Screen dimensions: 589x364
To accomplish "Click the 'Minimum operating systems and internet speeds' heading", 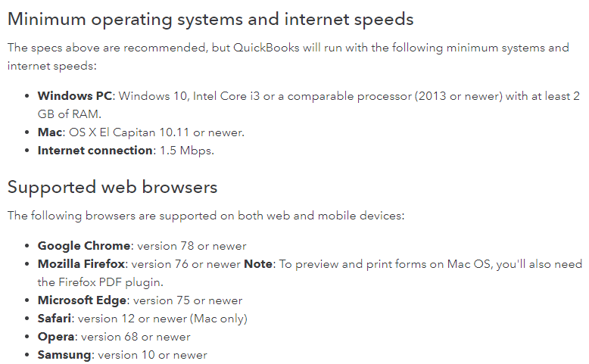I will tap(210, 19).
